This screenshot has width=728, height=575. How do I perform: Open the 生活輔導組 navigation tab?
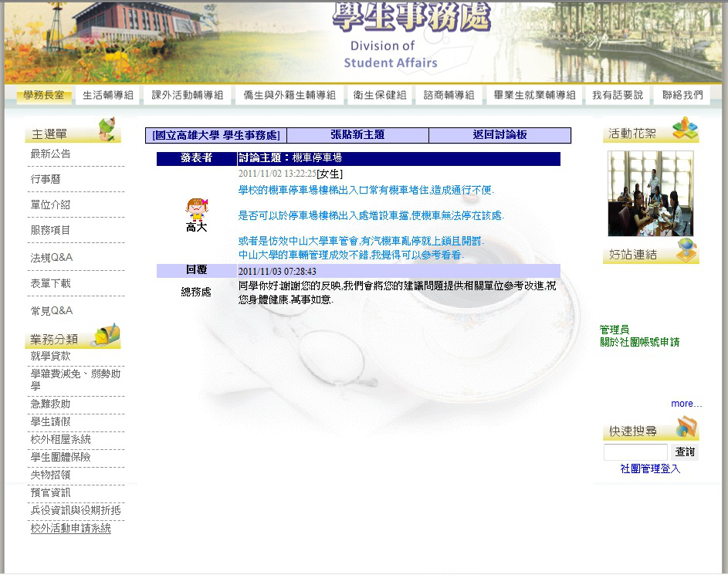click(108, 95)
